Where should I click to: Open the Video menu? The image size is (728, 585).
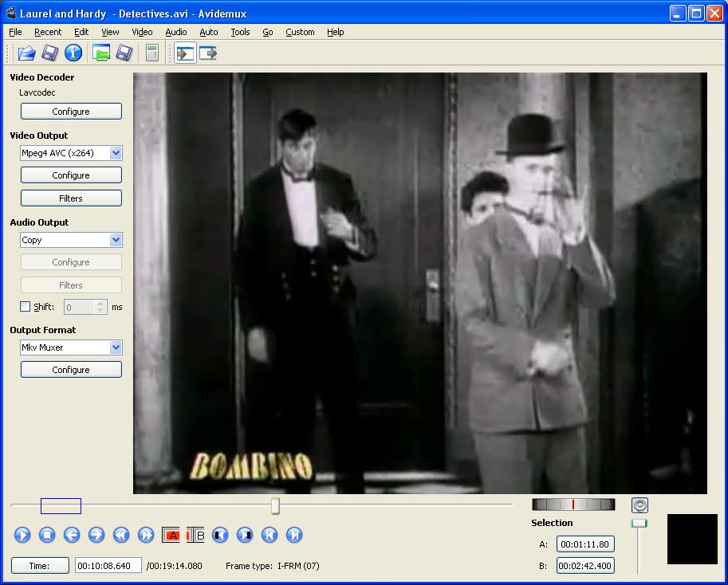(142, 32)
